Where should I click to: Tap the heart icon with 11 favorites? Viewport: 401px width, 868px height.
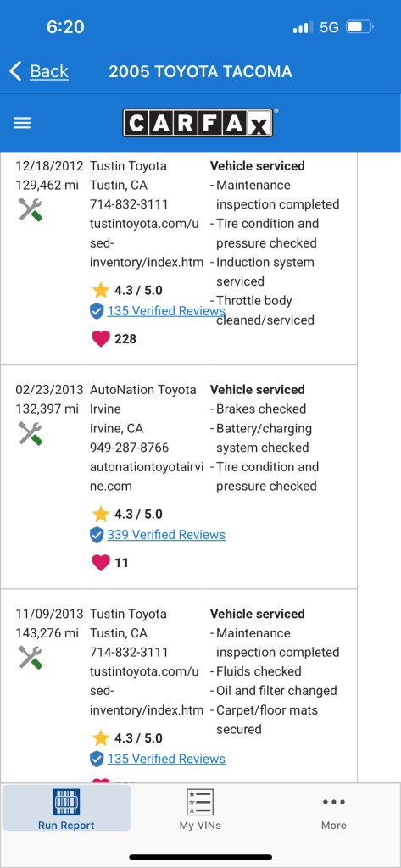tap(100, 563)
